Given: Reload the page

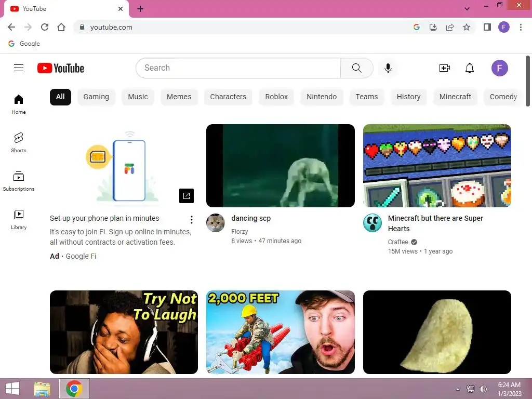Looking at the screenshot, I should [x=45, y=27].
